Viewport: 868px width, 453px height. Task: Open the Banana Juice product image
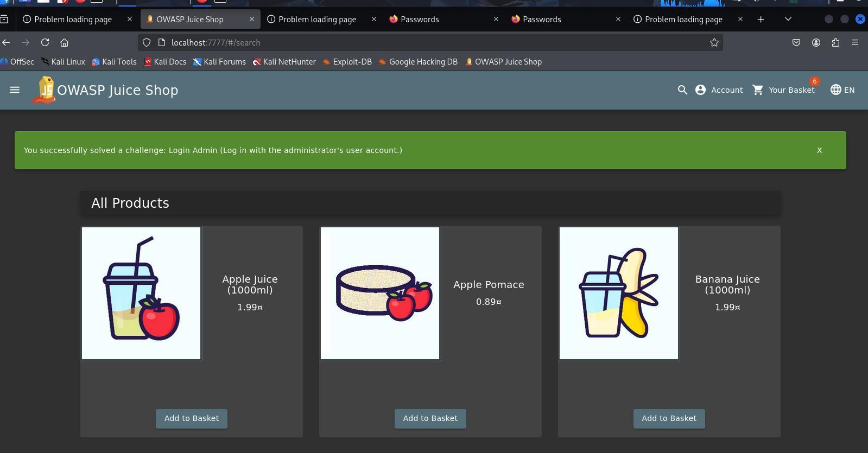click(x=619, y=293)
